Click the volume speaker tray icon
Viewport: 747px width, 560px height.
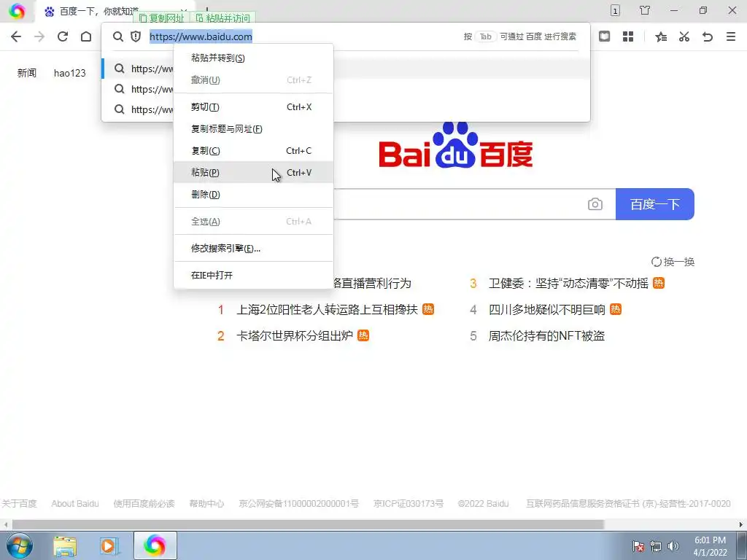tap(673, 546)
